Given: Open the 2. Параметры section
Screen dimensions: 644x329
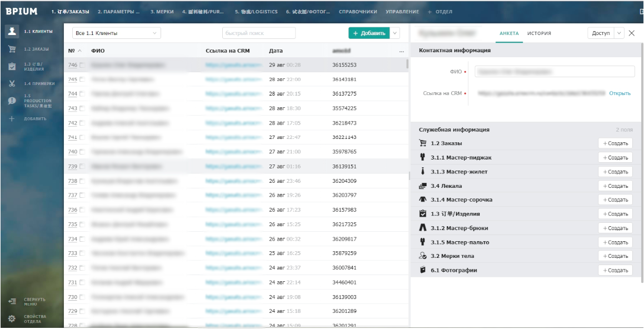Looking at the screenshot, I should 119,12.
